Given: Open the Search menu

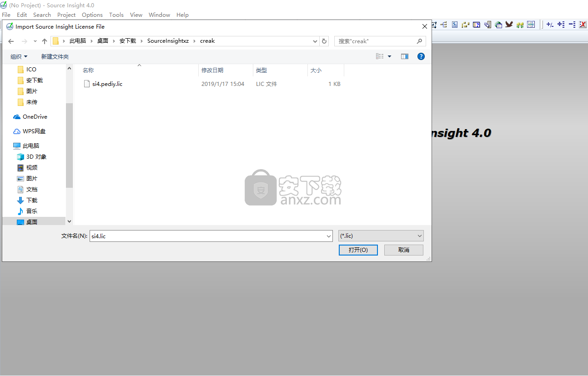Looking at the screenshot, I should [x=42, y=15].
